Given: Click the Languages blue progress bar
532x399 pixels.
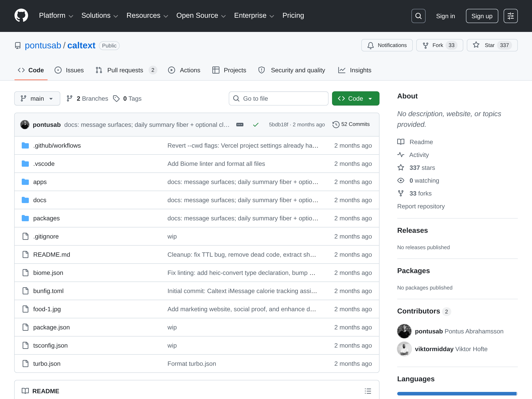Looking at the screenshot, I should click(x=457, y=394).
